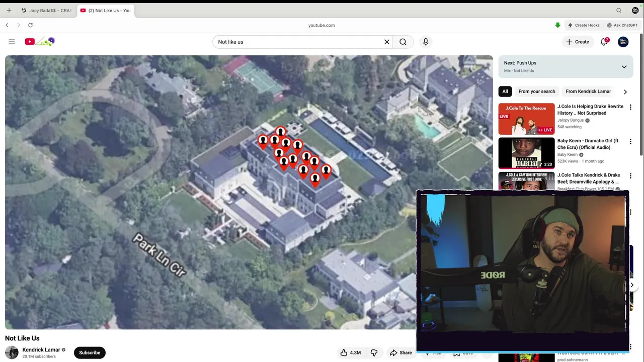
Task: Open the green downloads arrow icon
Action: 557,25
